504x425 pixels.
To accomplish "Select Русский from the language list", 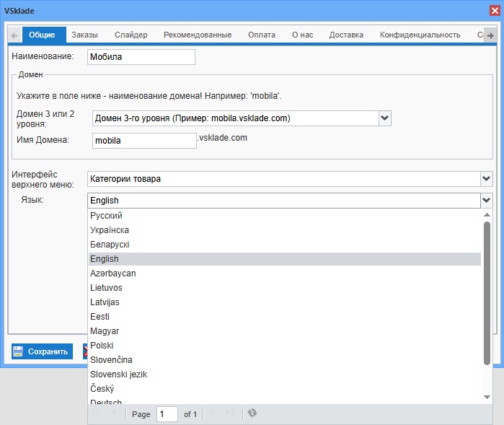I will tap(106, 216).
